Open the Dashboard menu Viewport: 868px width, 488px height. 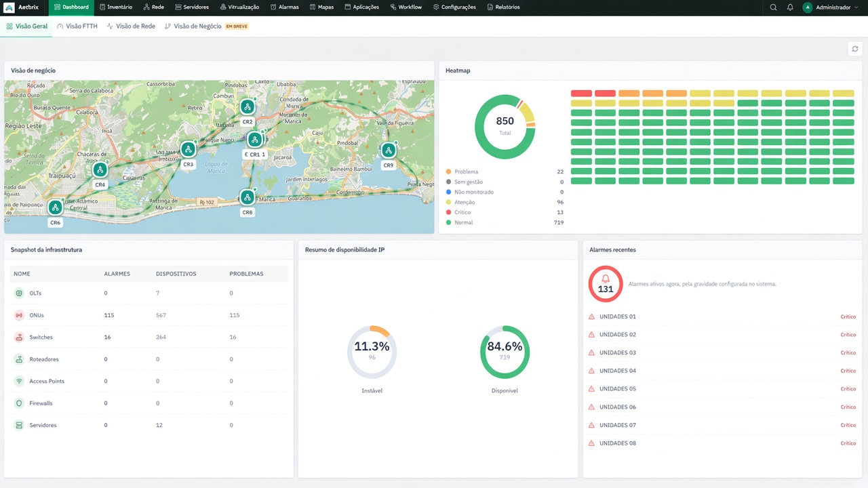click(x=71, y=7)
